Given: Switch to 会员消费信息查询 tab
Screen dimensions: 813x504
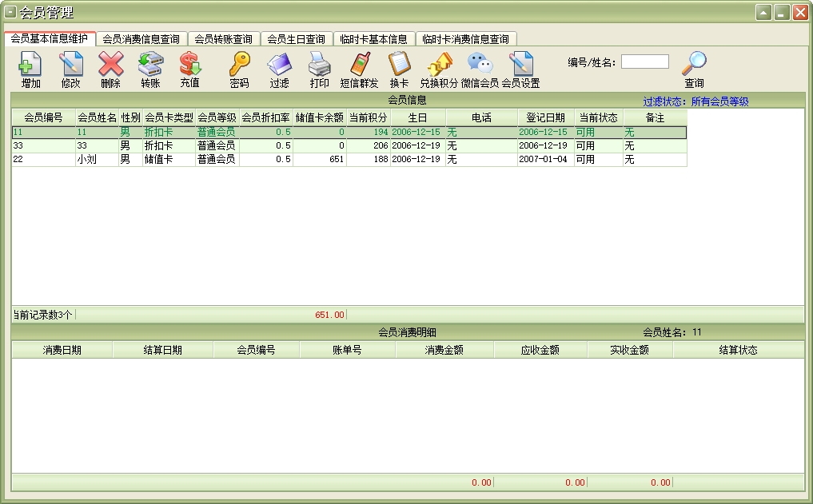Looking at the screenshot, I should coord(142,39).
